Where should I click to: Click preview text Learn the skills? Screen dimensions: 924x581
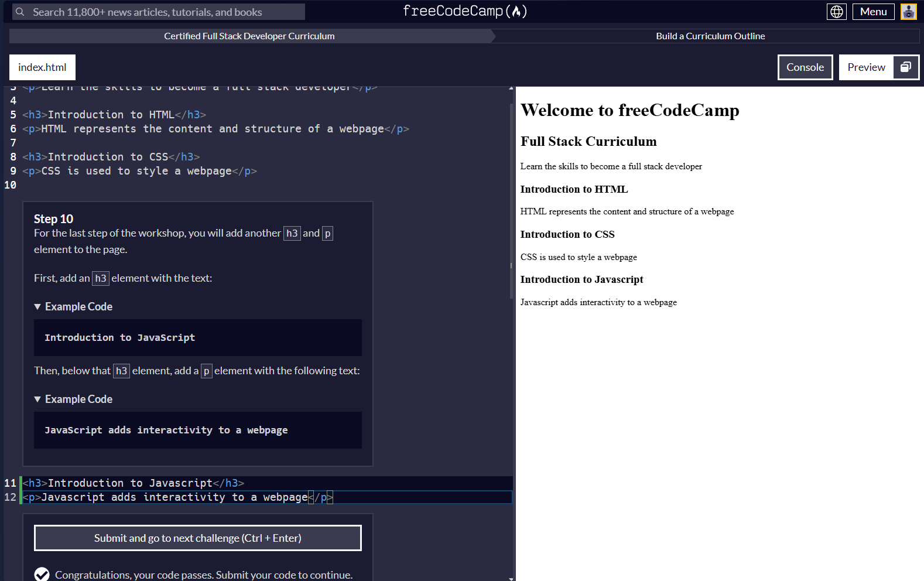tap(611, 166)
